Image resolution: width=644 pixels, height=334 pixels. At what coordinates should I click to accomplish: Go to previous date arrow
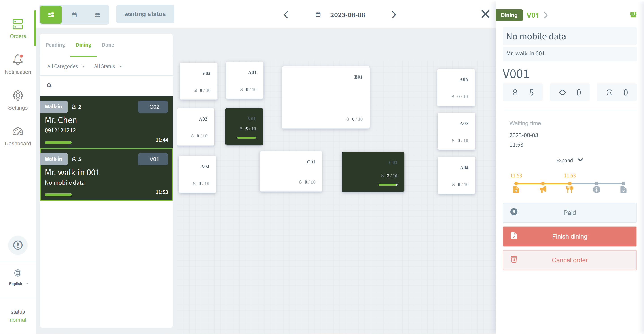(x=286, y=15)
